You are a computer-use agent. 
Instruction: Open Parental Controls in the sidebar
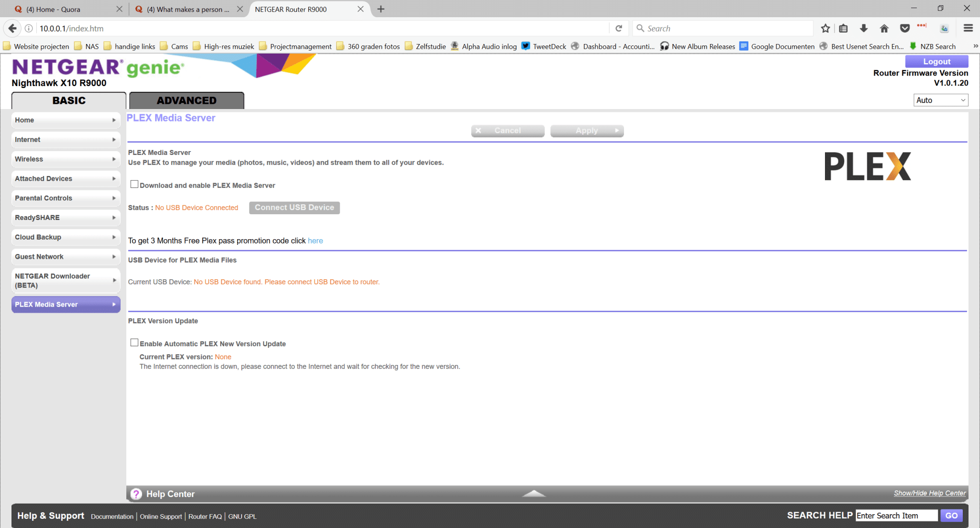click(x=66, y=198)
